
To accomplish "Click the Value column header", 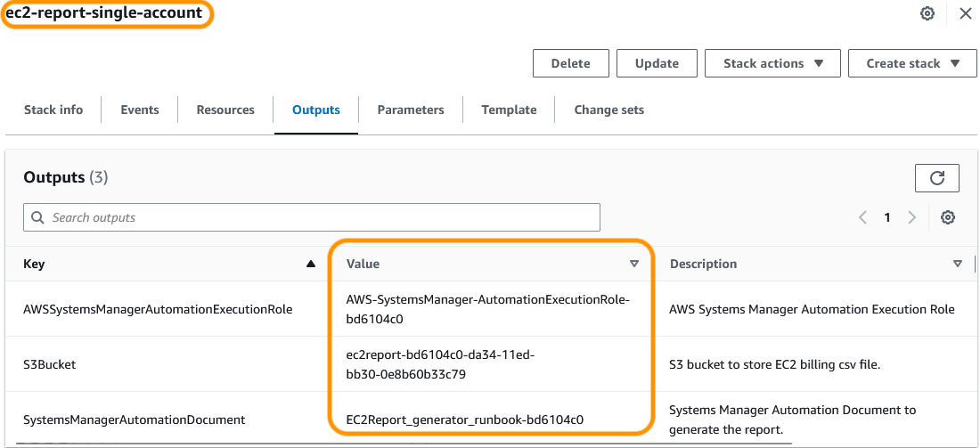I will [363, 265].
